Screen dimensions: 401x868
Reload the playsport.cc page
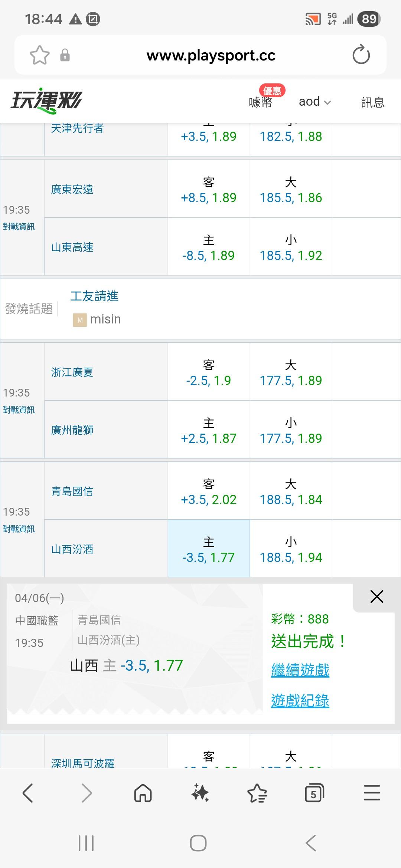(361, 55)
